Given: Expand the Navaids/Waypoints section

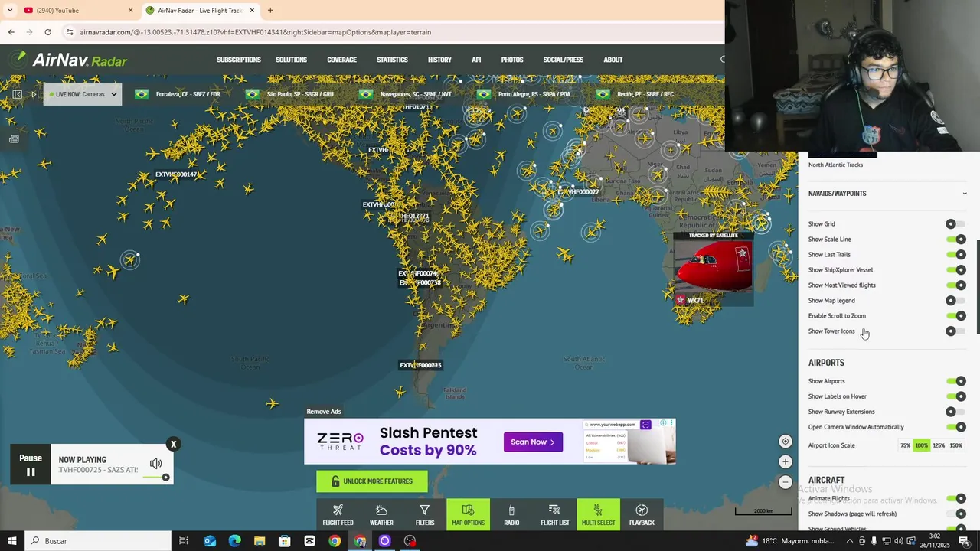Looking at the screenshot, I should point(887,194).
